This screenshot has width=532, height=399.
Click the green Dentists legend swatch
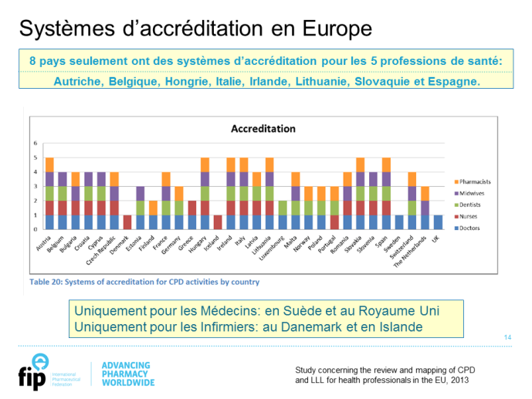click(456, 205)
